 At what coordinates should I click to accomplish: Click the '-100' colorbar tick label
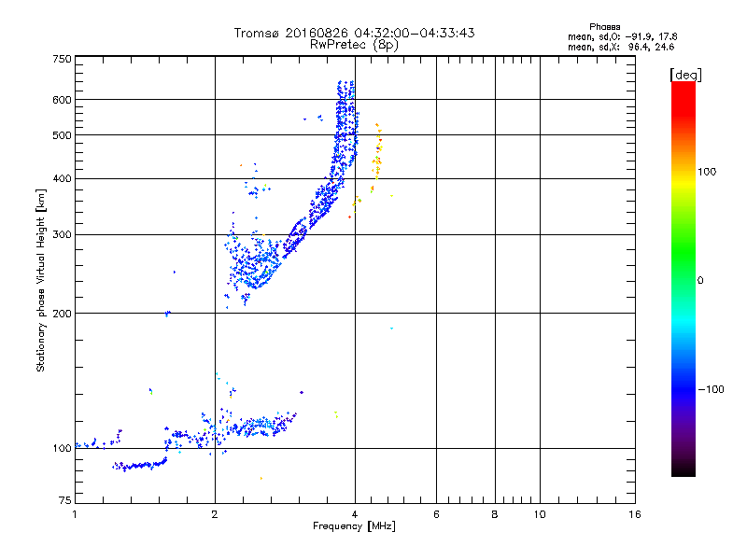tap(711, 389)
